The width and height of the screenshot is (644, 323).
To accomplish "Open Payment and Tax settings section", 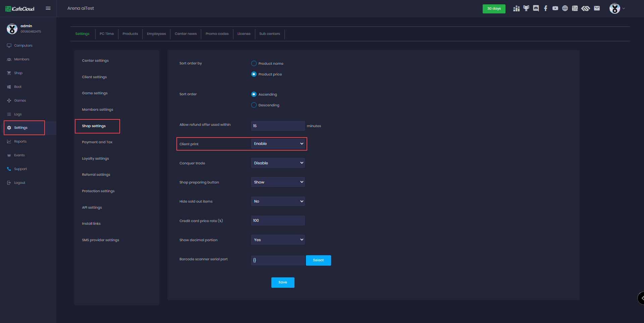I will coord(97,142).
